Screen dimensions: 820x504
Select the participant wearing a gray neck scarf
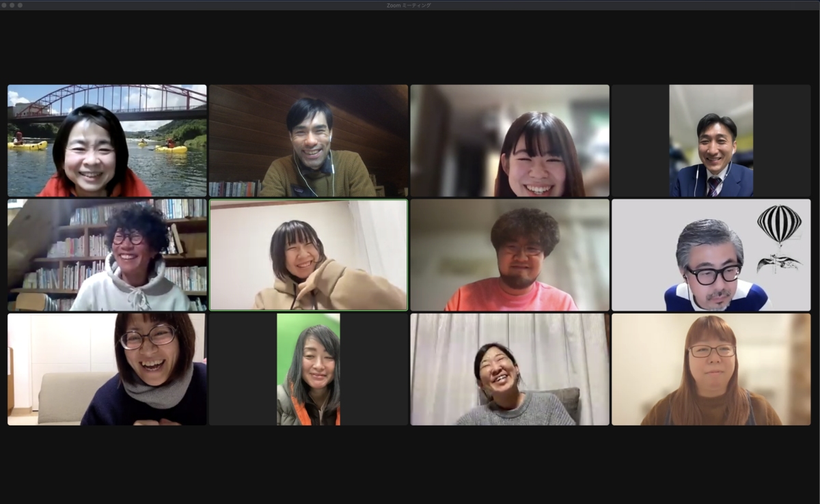tap(107, 369)
